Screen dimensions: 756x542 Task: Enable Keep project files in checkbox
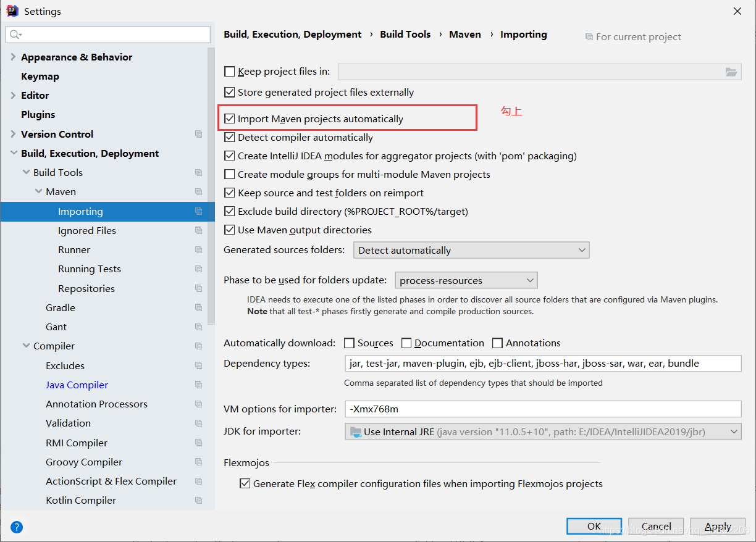pos(229,72)
